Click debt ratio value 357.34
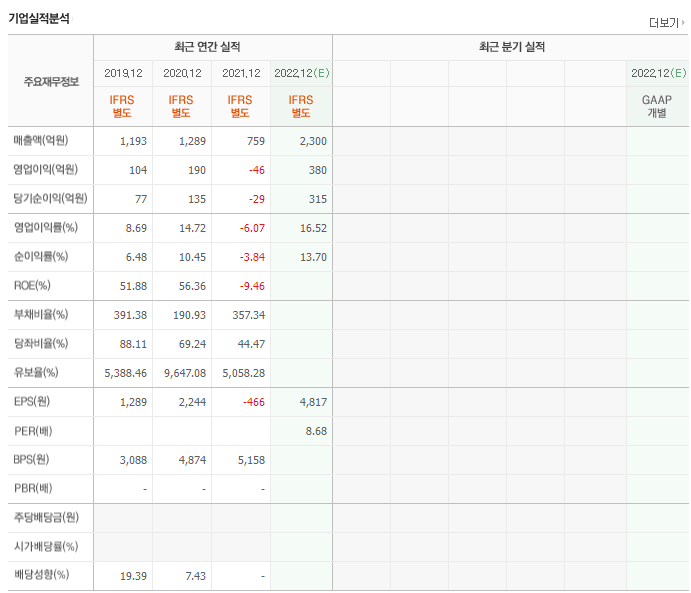Image resolution: width=691 pixels, height=593 pixels. pos(249,315)
